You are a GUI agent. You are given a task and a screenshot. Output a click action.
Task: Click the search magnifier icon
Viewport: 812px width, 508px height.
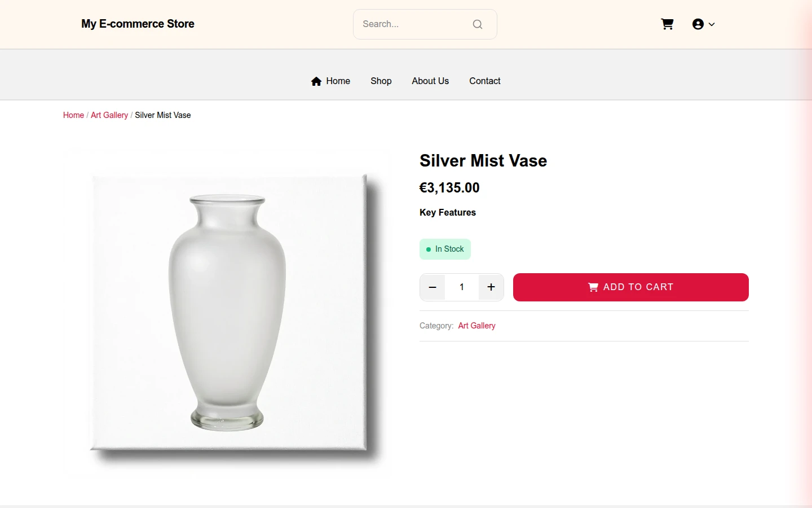(x=478, y=24)
